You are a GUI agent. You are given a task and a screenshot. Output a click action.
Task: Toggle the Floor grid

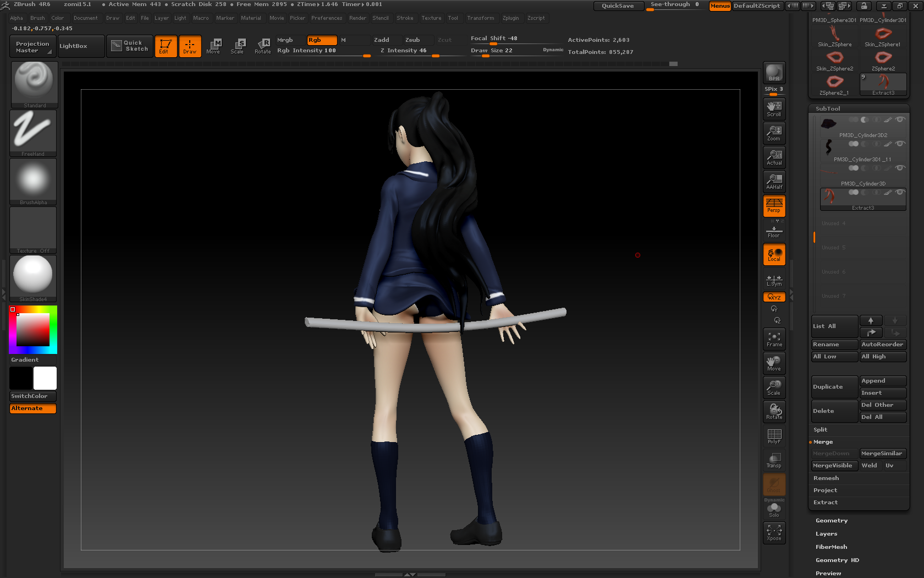point(774,231)
